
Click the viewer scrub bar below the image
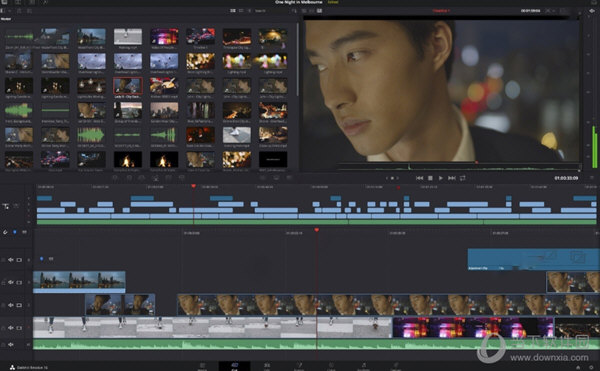tap(459, 167)
